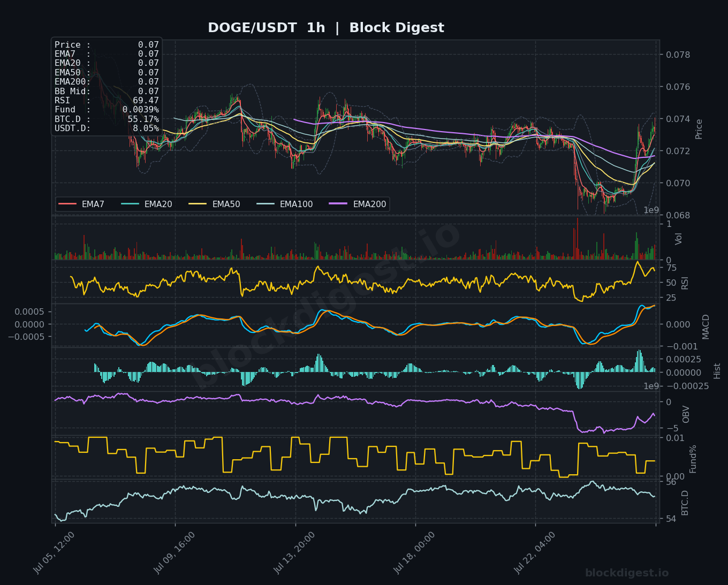
Task: Click the BTC.D tick label 54
Action: point(671,519)
